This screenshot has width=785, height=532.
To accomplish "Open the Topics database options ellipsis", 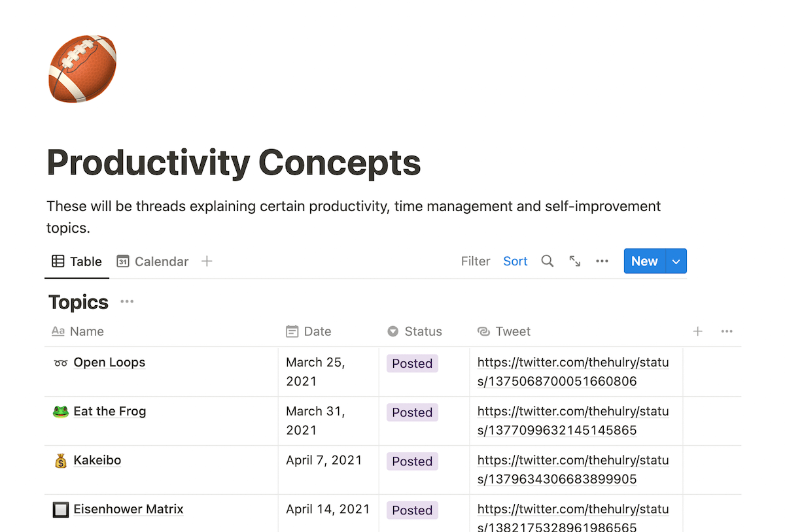I will tap(127, 301).
